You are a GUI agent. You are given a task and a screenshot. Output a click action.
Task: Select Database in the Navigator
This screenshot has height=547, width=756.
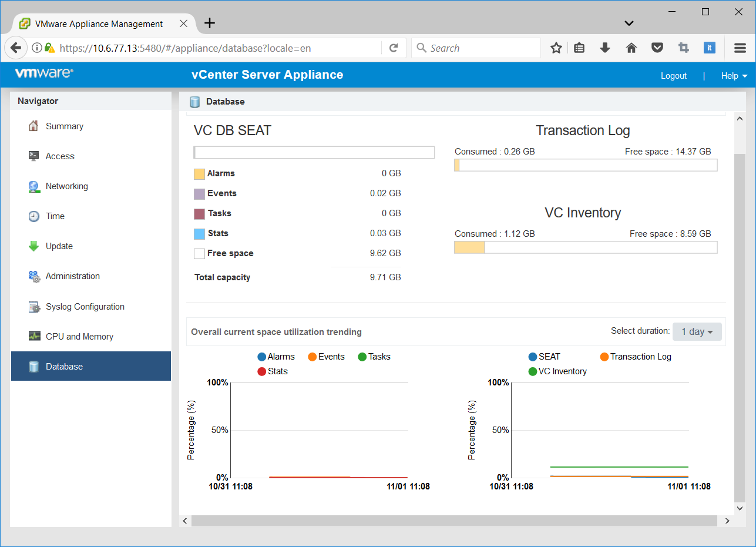click(91, 366)
